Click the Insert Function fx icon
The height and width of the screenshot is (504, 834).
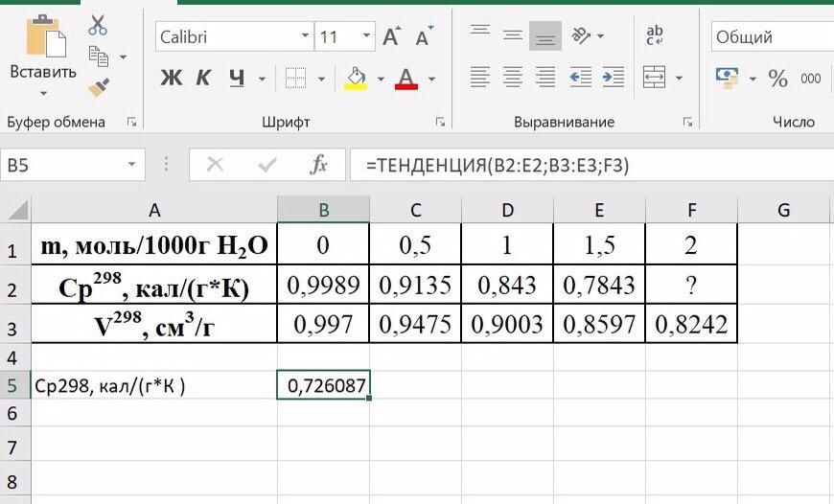coord(318,166)
